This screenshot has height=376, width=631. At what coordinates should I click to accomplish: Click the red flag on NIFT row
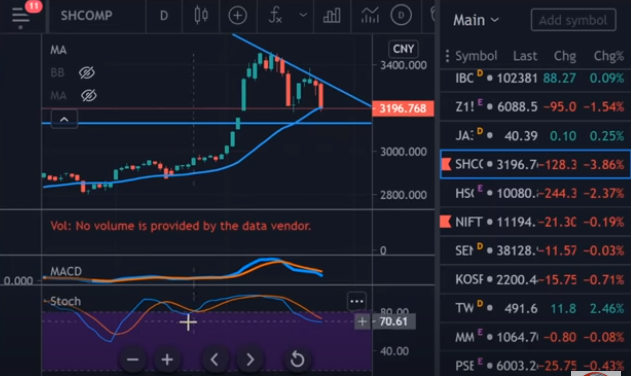point(446,222)
